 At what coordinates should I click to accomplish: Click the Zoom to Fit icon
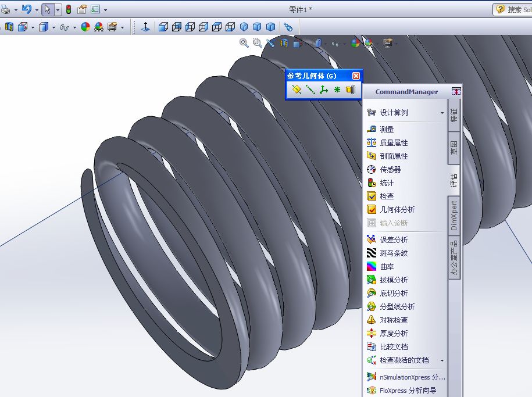click(244, 42)
